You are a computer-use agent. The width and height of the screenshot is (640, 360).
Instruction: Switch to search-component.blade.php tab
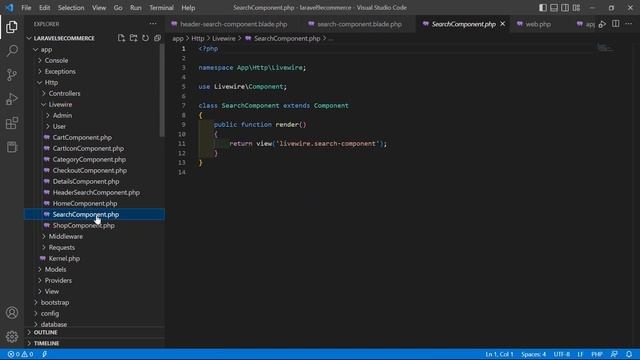[x=355, y=24]
